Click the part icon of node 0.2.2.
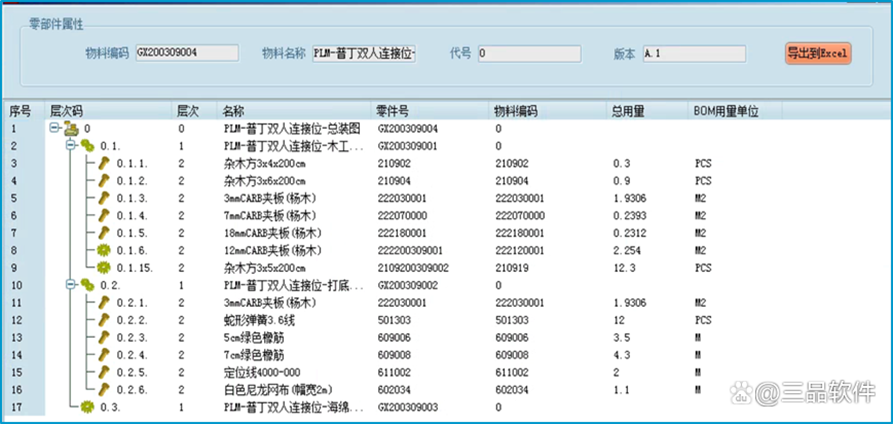Image resolution: width=893 pixels, height=424 pixels. click(102, 320)
